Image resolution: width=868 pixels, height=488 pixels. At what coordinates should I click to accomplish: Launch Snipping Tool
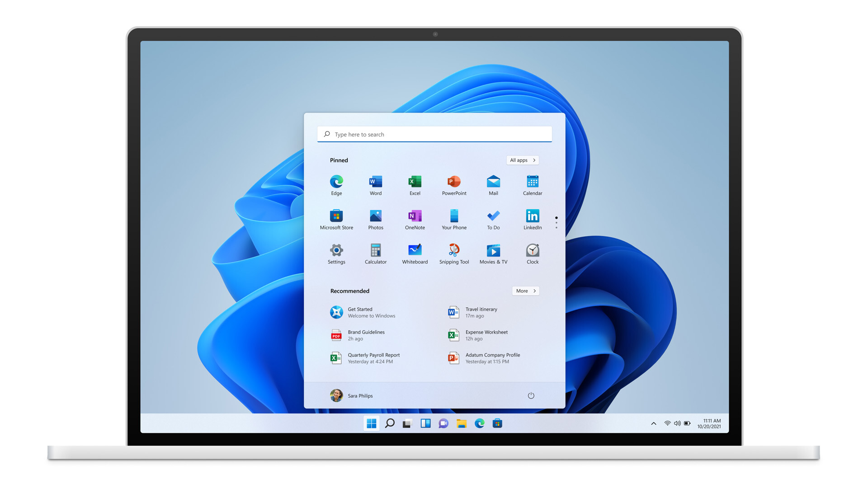(454, 250)
